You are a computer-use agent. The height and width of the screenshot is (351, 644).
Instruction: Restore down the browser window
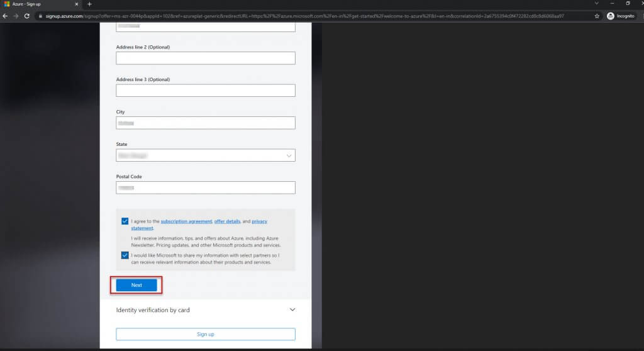point(628,3)
